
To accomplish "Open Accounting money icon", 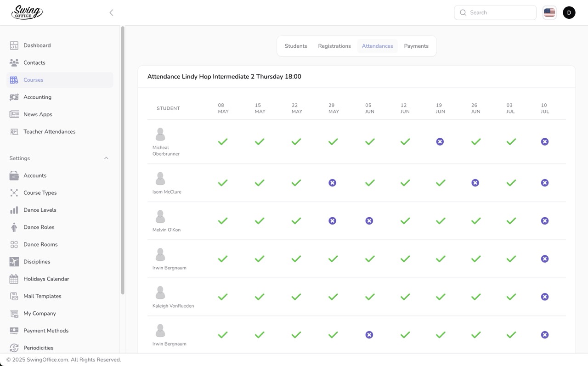I will 14,97.
